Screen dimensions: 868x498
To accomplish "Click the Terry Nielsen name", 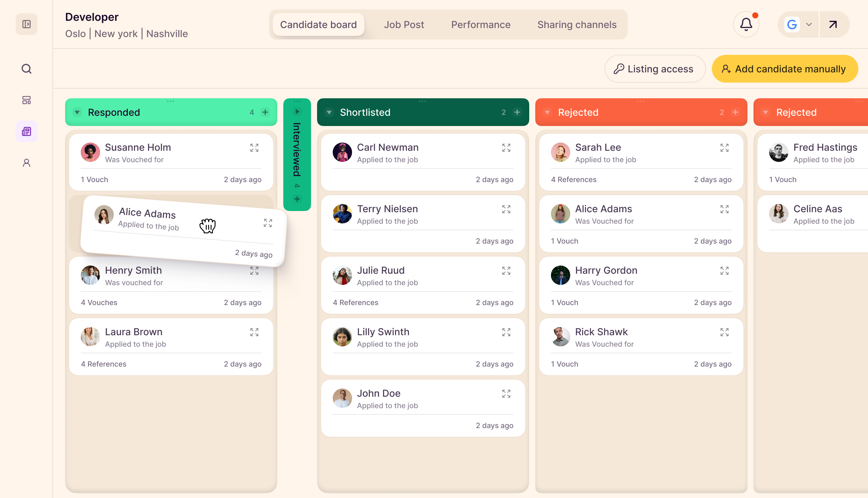I will [x=387, y=209].
